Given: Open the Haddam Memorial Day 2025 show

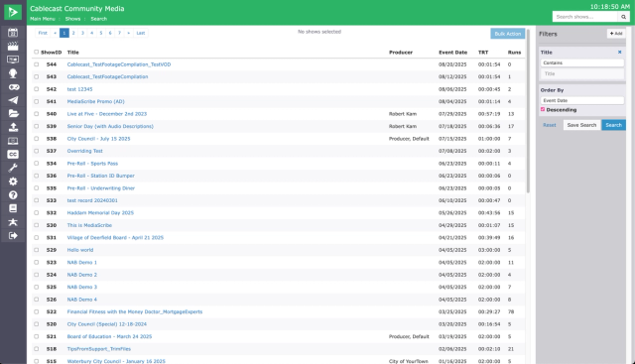Looking at the screenshot, I should tap(100, 212).
